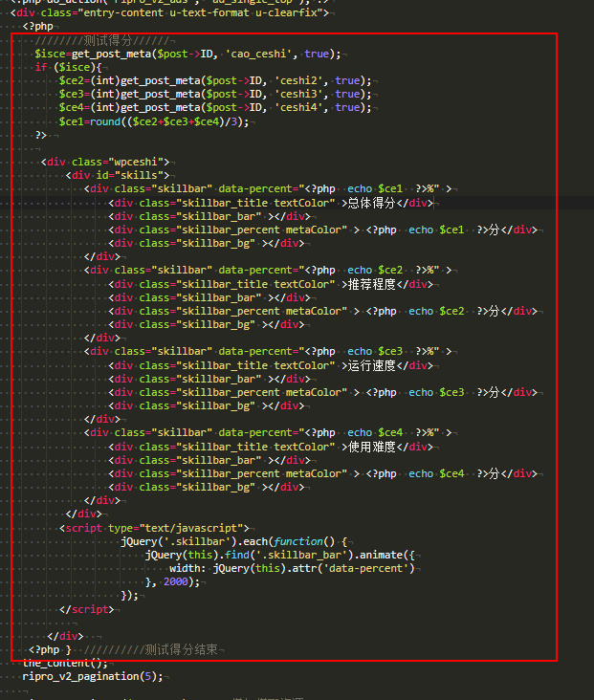The width and height of the screenshot is (594, 700).
Task: Click the div id="skills" opening tag
Action: coord(119,175)
